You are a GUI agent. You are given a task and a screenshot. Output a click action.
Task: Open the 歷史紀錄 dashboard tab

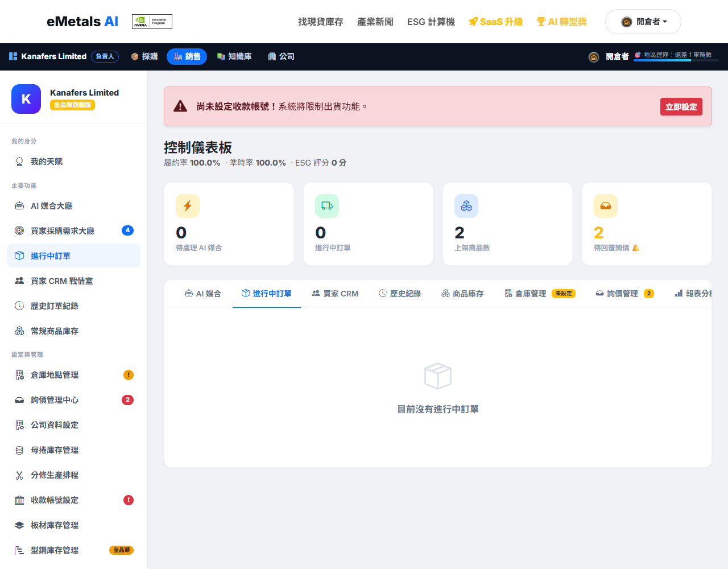tap(400, 294)
